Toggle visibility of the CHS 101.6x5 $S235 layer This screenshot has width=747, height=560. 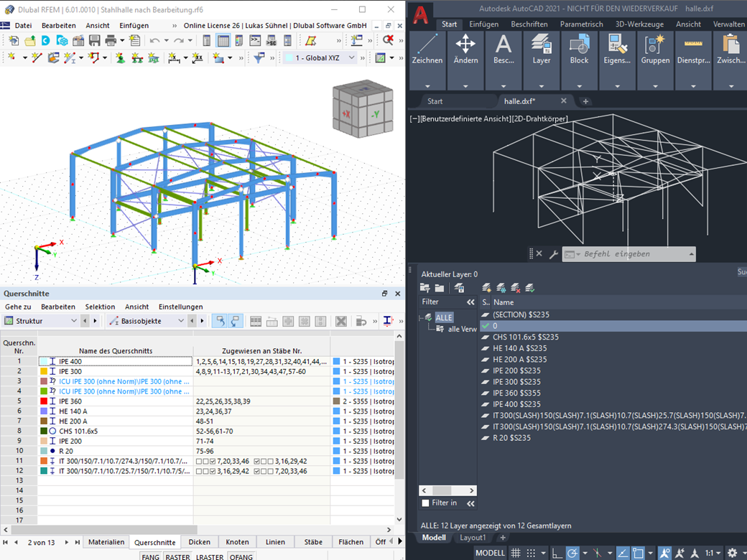[486, 337]
